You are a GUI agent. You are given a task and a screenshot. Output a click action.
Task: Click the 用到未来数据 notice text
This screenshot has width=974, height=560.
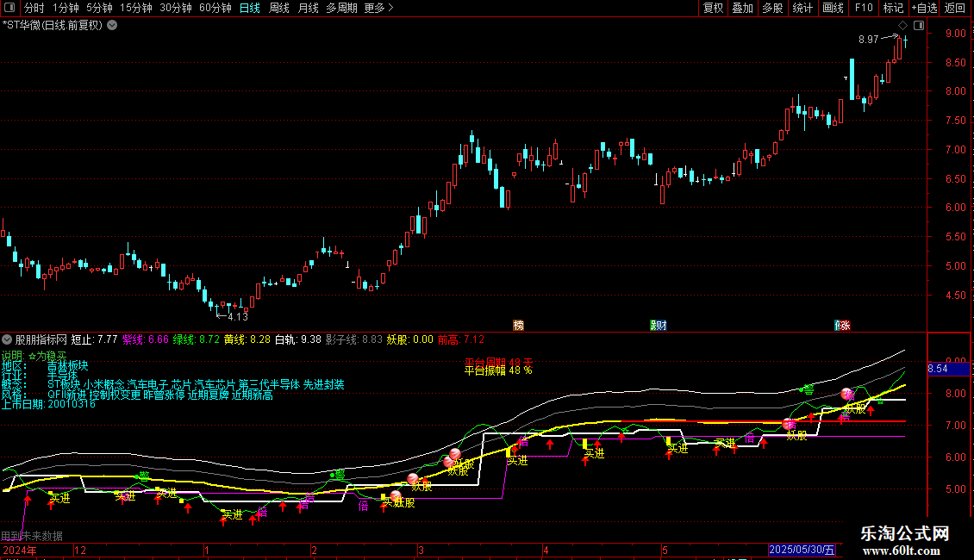[32, 536]
